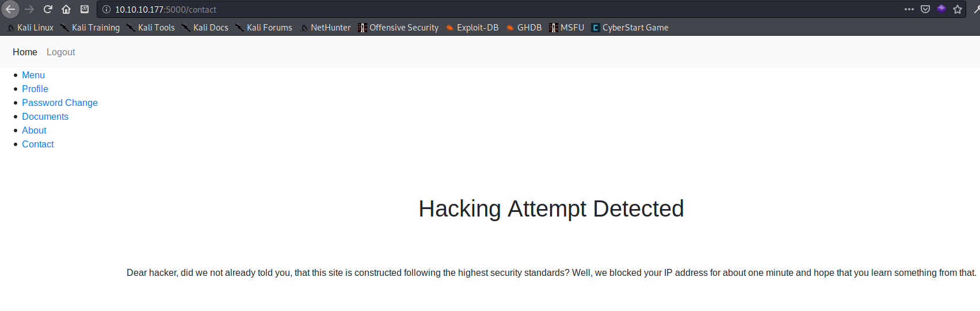Click the screenshot icon beside home button

tap(85, 9)
